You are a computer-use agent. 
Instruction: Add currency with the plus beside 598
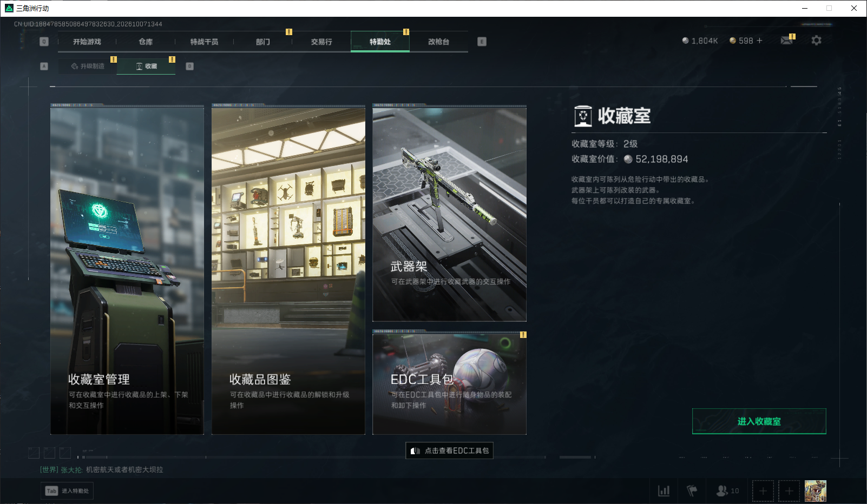tap(759, 41)
